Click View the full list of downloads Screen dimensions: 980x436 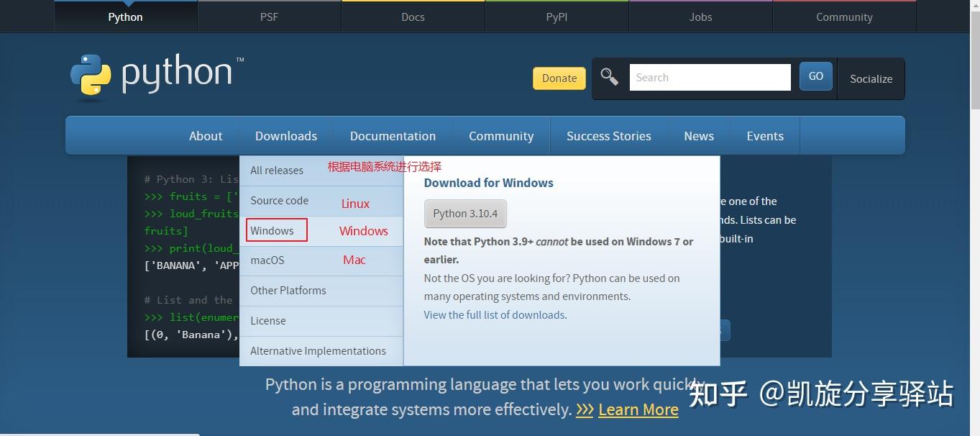pos(494,315)
